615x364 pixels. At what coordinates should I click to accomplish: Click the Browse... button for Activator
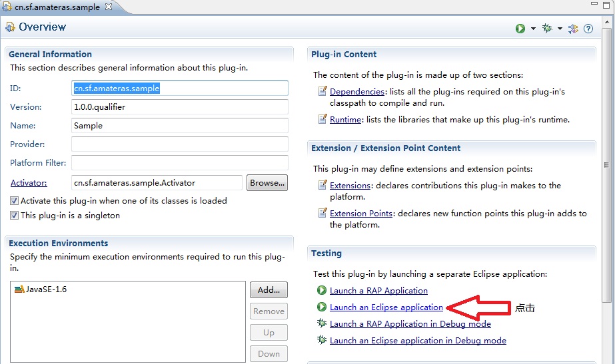267,182
